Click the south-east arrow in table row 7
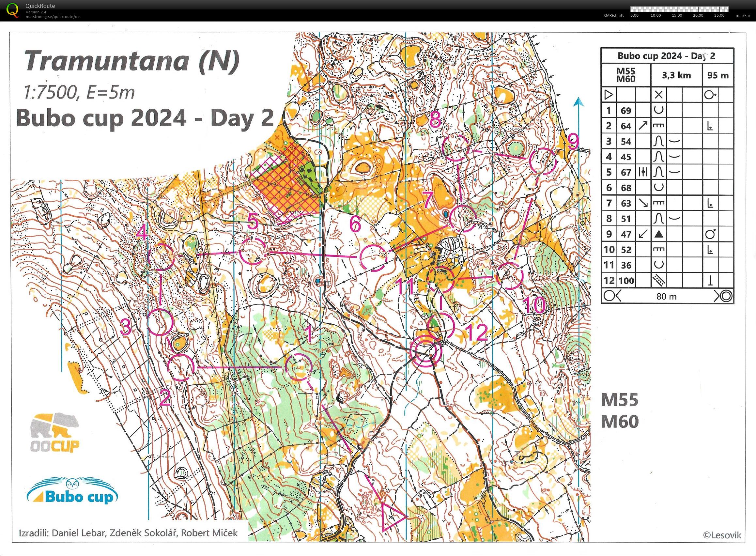 pyautogui.click(x=642, y=203)
